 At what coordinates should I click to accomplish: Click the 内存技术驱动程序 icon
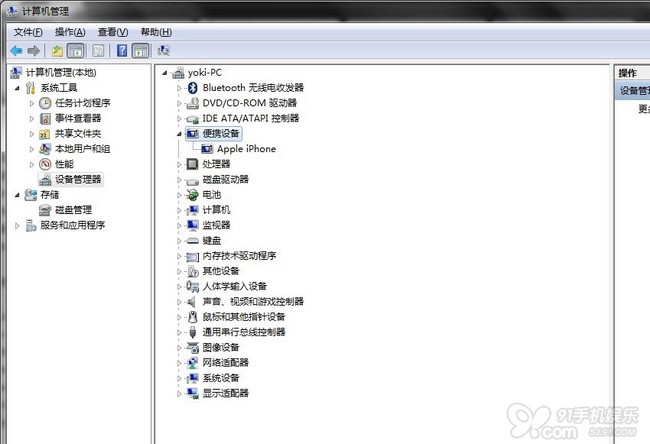click(x=192, y=256)
